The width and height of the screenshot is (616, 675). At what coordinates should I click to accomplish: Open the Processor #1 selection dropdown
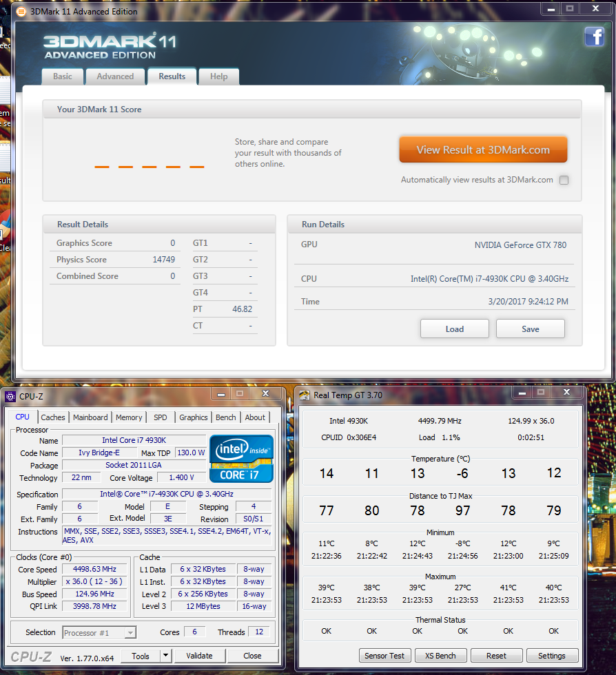tap(99, 633)
